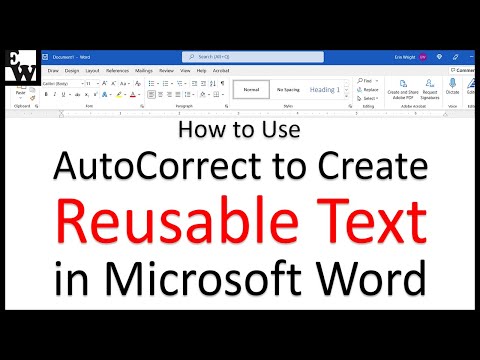The image size is (480, 360).
Task: Open the Design tab
Action: tap(72, 71)
